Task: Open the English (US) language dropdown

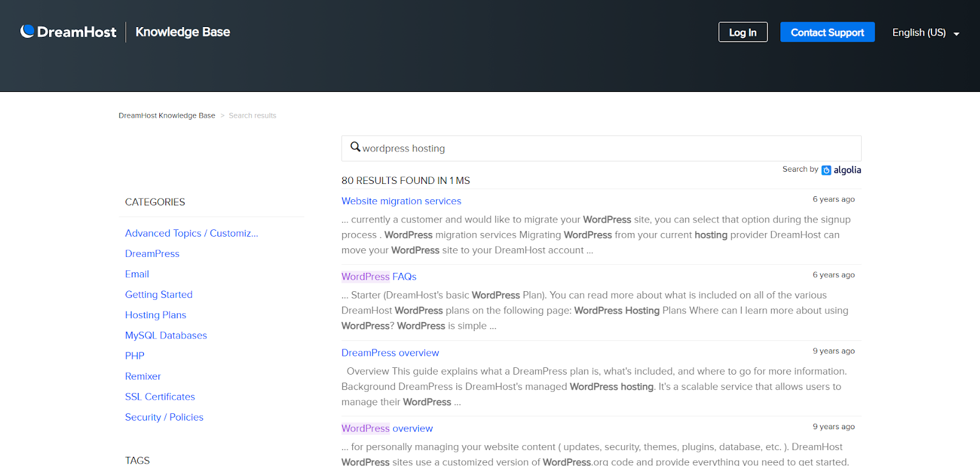Action: 925,32
